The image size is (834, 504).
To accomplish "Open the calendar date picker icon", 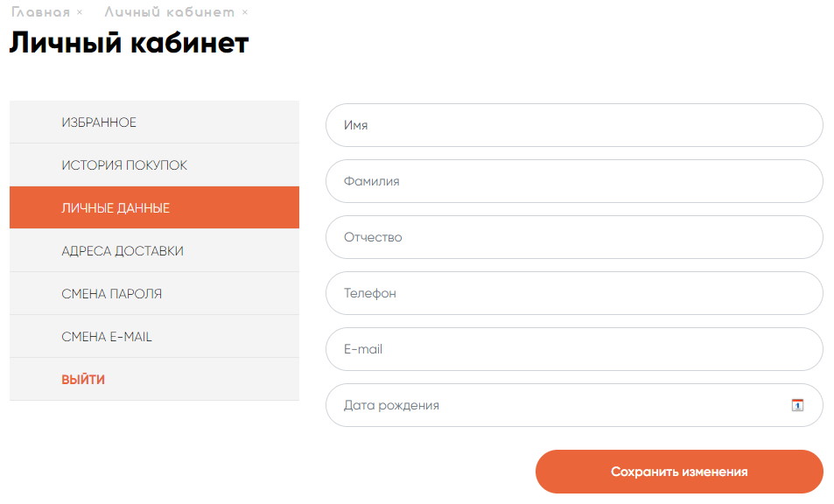I will (797, 405).
